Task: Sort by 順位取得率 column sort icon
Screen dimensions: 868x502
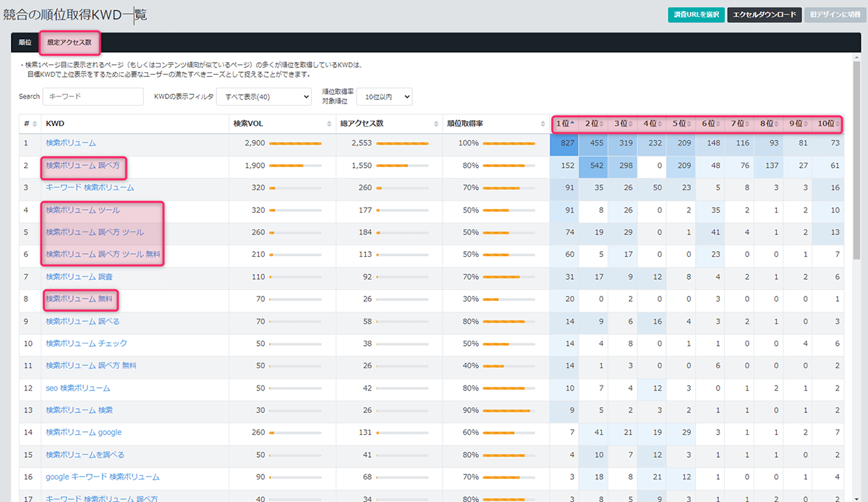Action: click(x=543, y=124)
